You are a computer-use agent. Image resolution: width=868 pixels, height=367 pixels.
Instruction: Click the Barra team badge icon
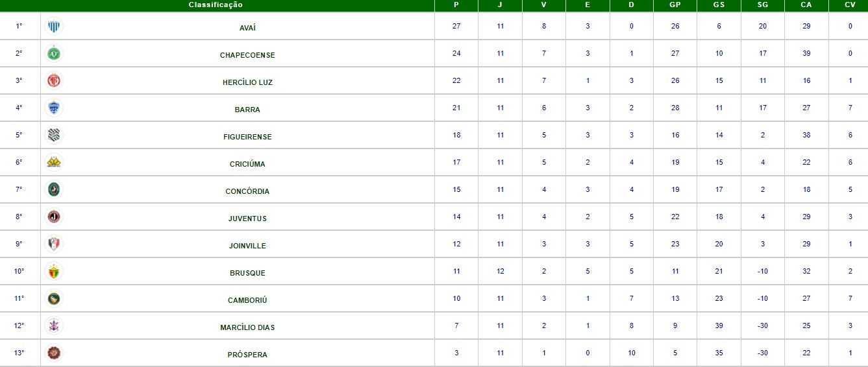(x=55, y=108)
